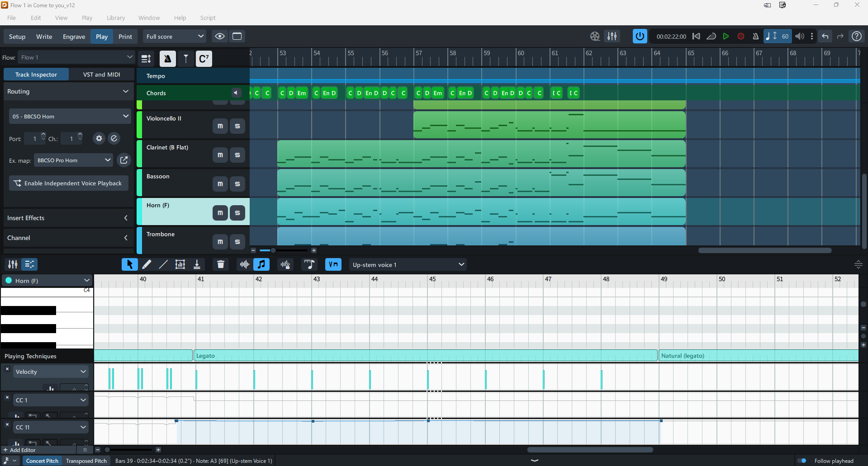Viewport: 868px width, 466px height.
Task: Open the Help question mark icon
Action: click(x=856, y=37)
